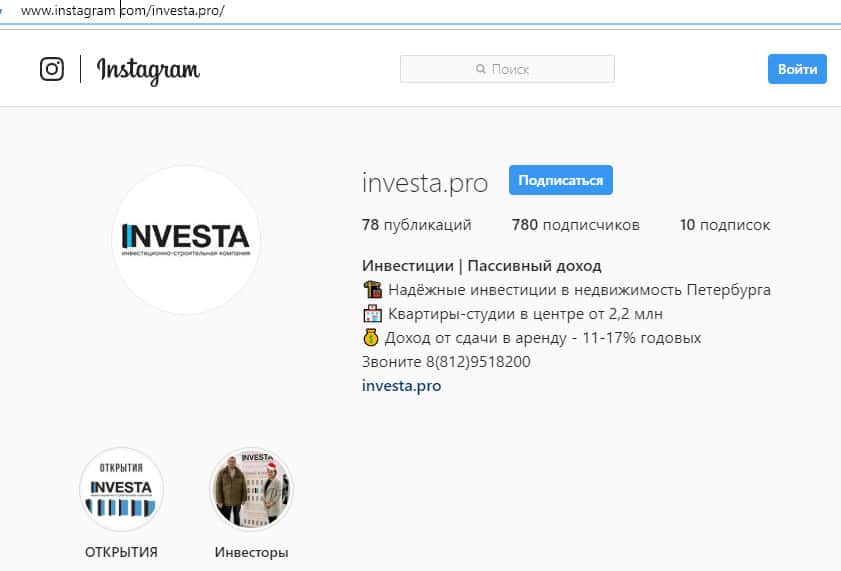The width and height of the screenshot is (841, 571).
Task: Click the investa.pro username heading
Action: pyautogui.click(x=425, y=183)
